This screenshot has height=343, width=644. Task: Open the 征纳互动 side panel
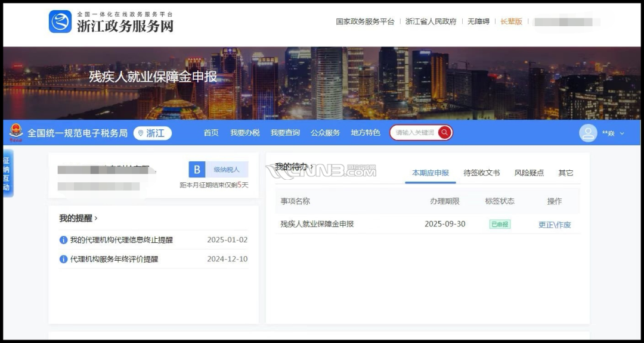pyautogui.click(x=7, y=174)
